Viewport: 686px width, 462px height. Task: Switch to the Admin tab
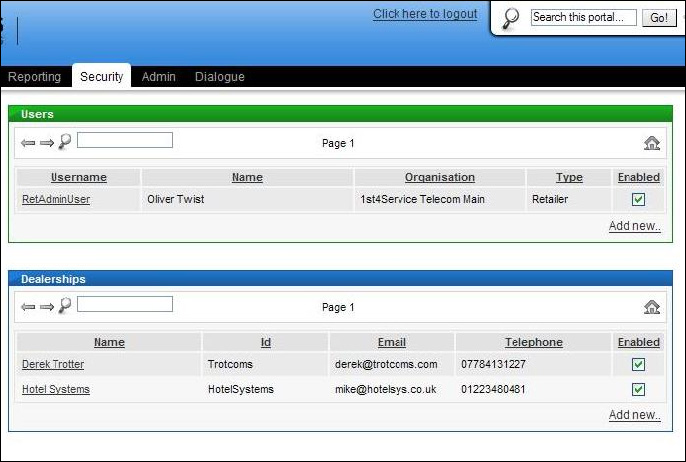click(159, 77)
